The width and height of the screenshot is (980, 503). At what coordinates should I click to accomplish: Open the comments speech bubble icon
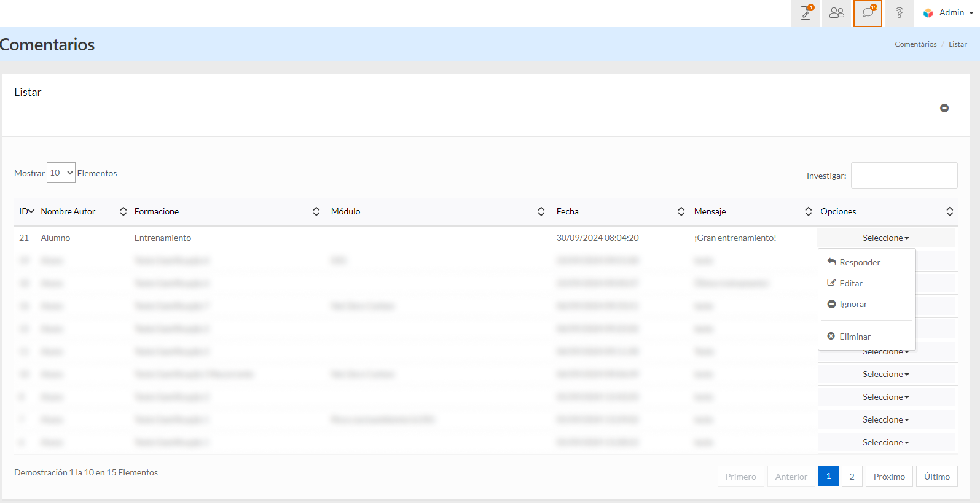[867, 13]
